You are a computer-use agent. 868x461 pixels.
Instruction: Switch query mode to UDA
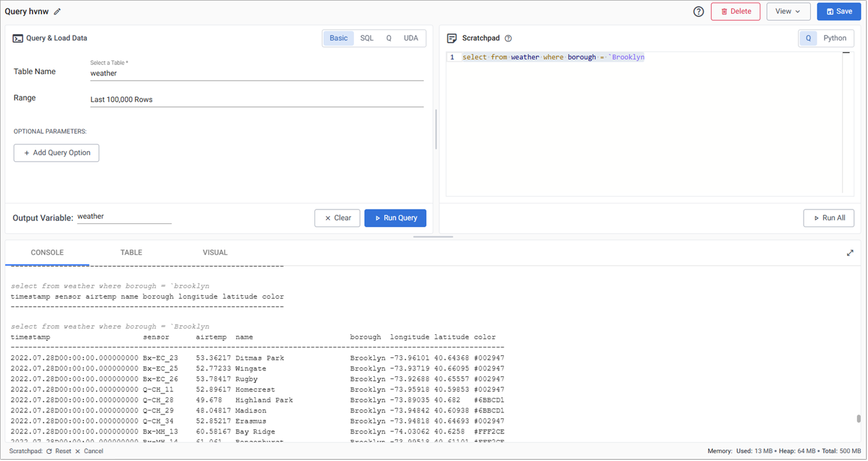coord(410,38)
